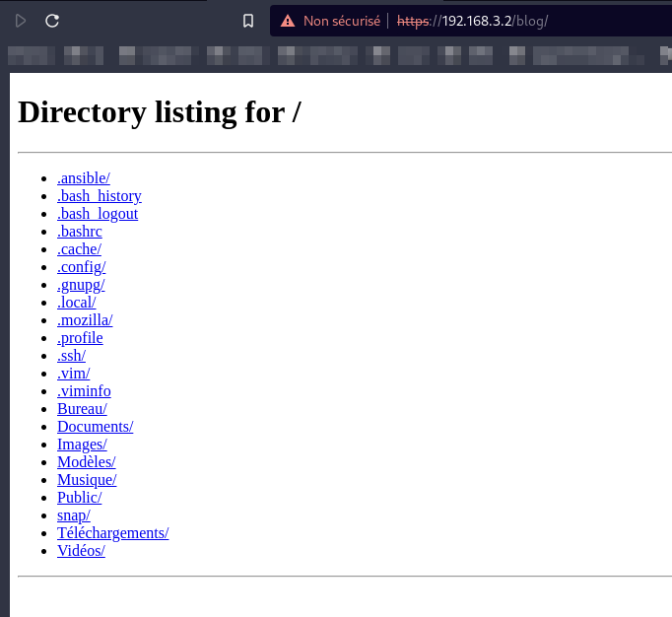The height and width of the screenshot is (617, 672).
Task: Open the .bash_logout file link
Action: pos(98,214)
